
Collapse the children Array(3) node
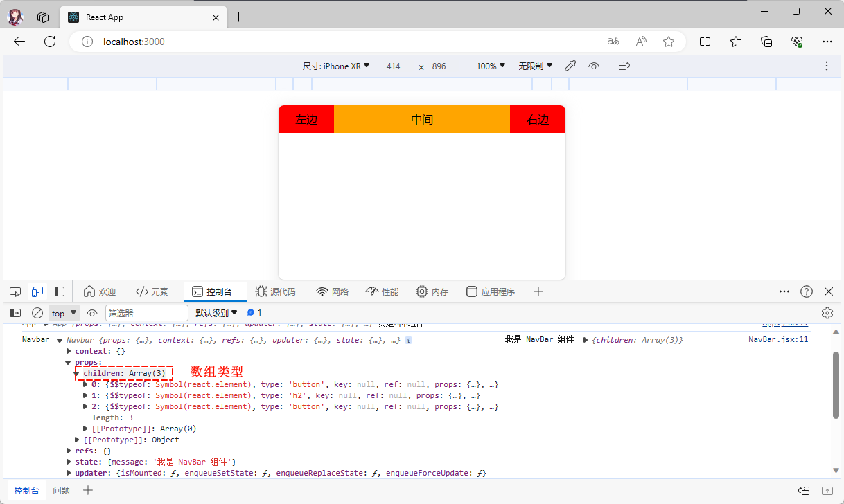77,373
